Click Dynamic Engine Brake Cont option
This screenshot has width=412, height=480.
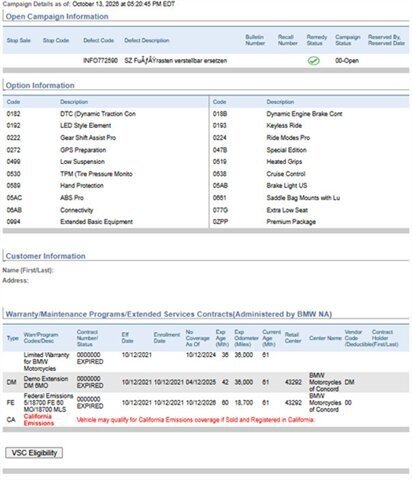click(304, 114)
